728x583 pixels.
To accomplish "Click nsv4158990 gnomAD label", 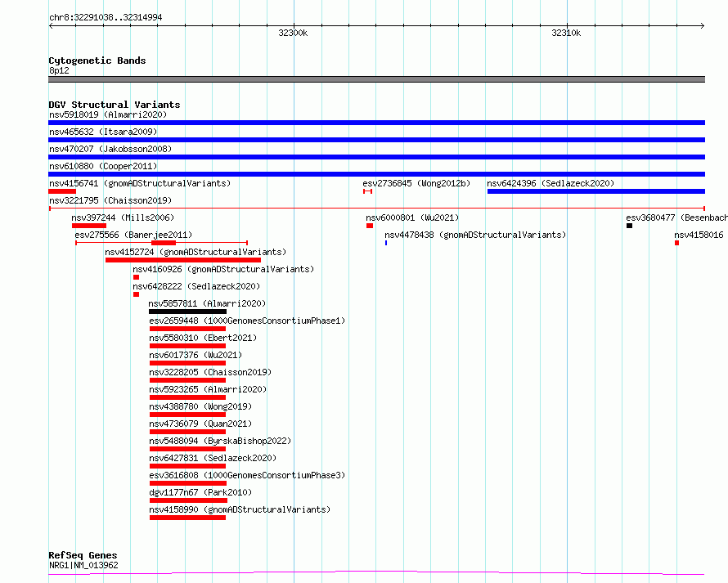I will click(240, 509).
